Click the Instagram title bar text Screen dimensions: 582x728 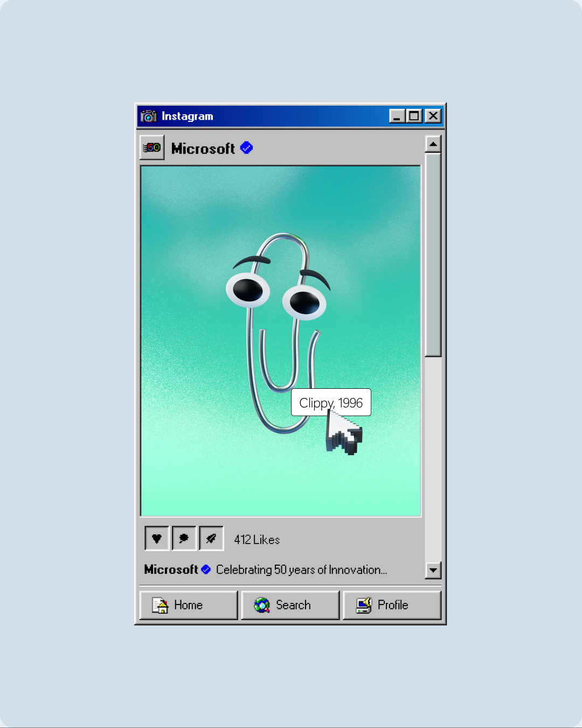click(188, 116)
